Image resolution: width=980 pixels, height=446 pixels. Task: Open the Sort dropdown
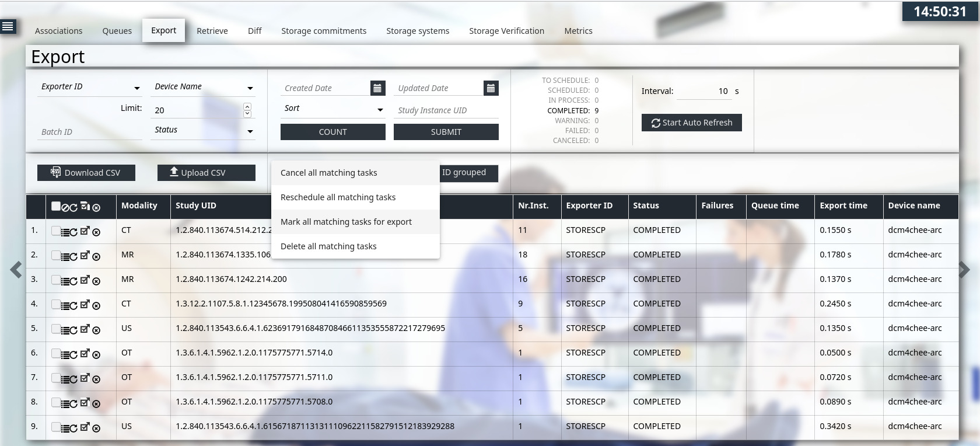(x=333, y=109)
